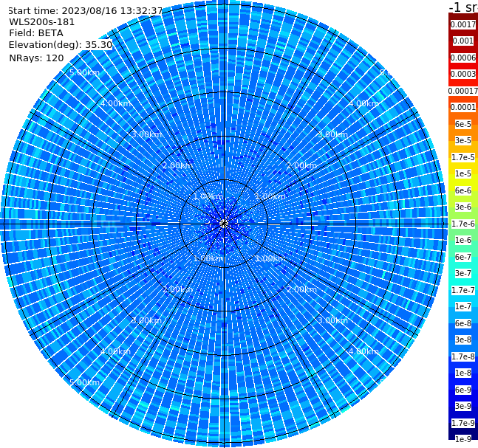Click the 2.00km range label in upper-left quadrant
The width and height of the screenshot is (478, 448).
177,165
